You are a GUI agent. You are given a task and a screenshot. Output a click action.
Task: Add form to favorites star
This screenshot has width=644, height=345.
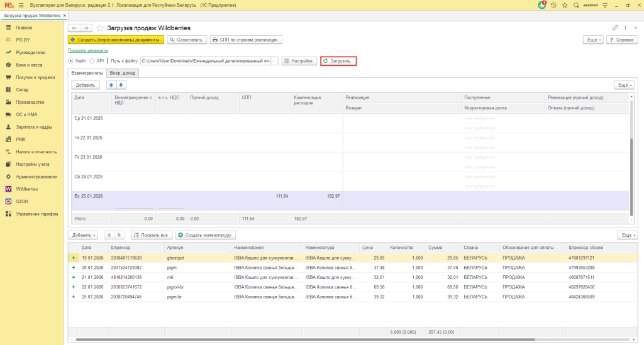click(x=100, y=28)
